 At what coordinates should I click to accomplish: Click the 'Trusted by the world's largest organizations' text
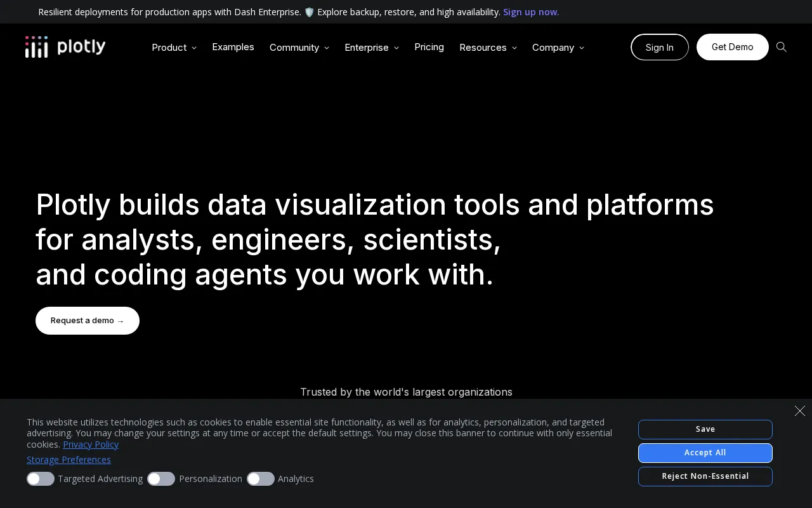pos(406,392)
